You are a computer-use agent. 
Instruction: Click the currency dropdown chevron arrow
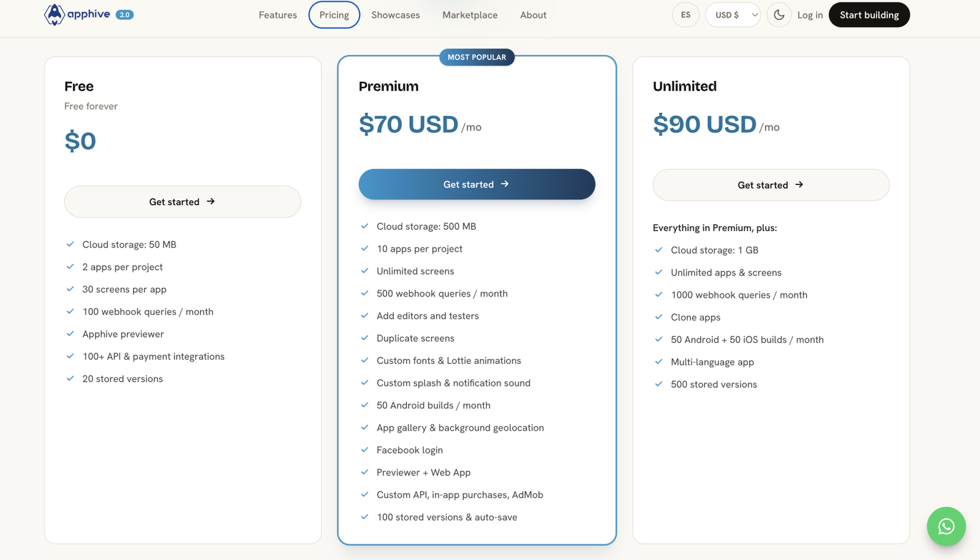755,15
